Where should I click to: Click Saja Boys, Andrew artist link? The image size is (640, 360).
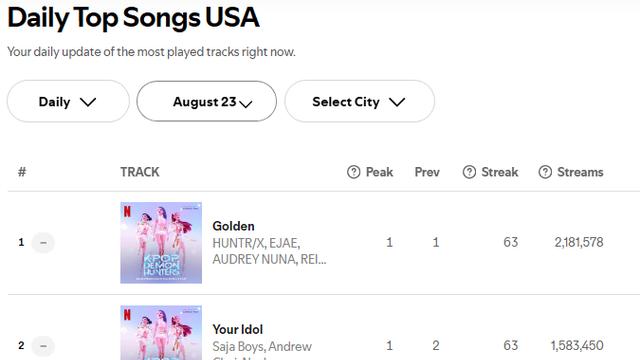[262, 347]
